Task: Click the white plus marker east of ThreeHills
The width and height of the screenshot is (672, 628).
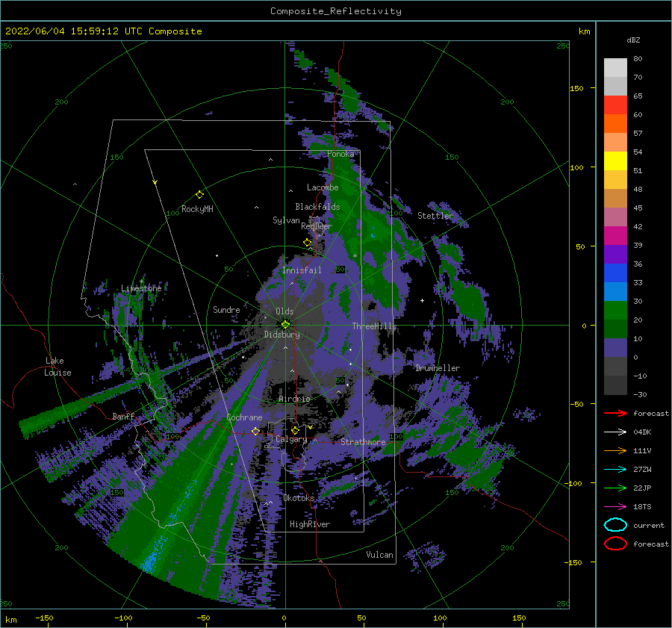Action: 422,300
